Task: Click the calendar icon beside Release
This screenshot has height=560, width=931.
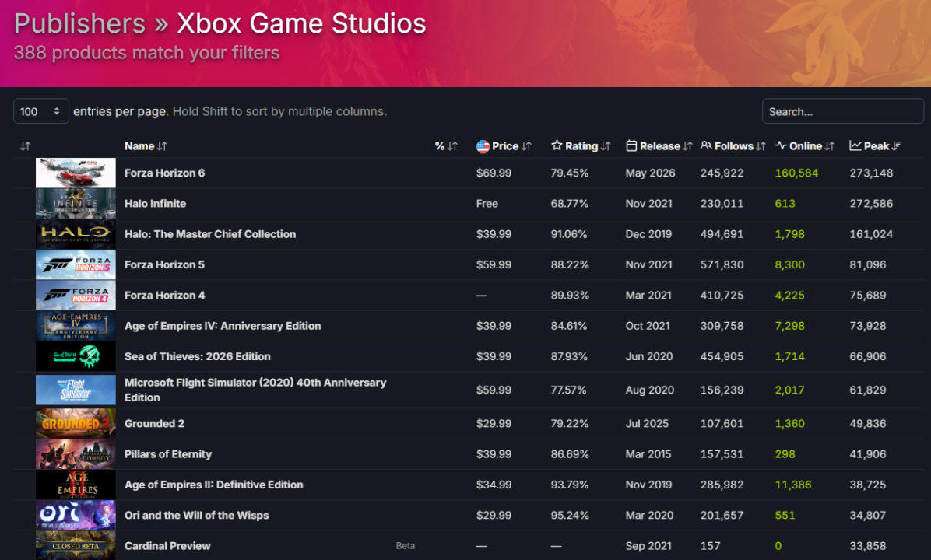Action: point(631,145)
